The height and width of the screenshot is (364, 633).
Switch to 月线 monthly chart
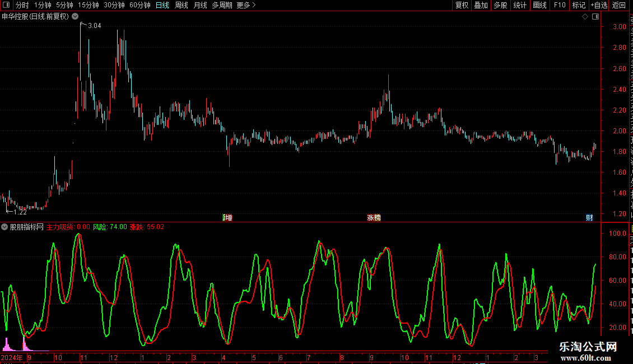tap(200, 5)
